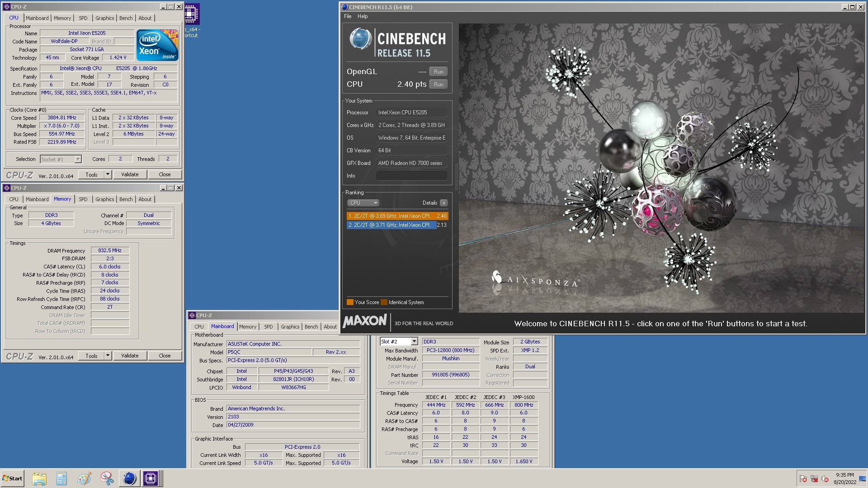Open Graphics tab in top CPU-Z window
The width and height of the screenshot is (868, 488).
pos(105,18)
